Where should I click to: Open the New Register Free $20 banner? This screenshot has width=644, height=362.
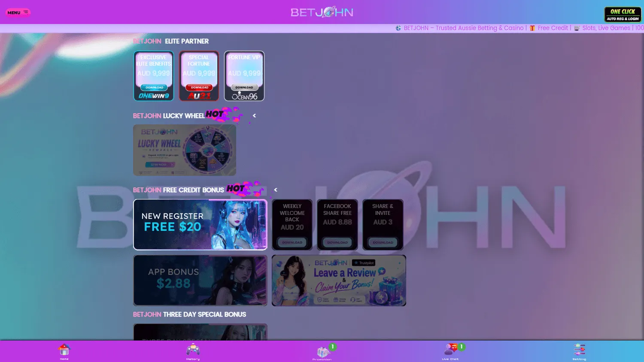(200, 224)
